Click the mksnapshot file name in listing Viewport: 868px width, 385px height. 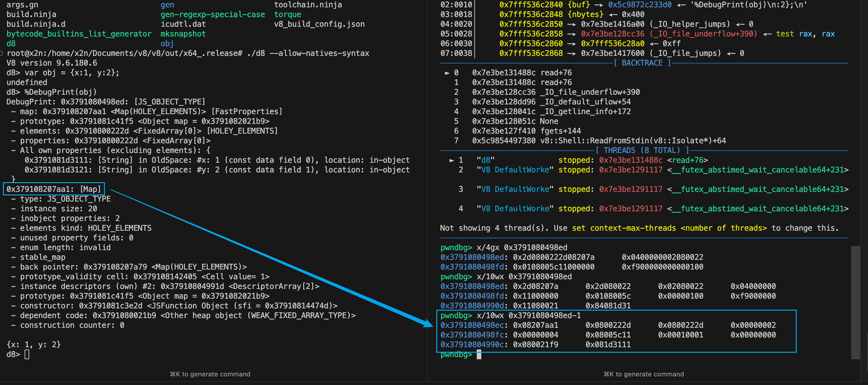click(183, 34)
